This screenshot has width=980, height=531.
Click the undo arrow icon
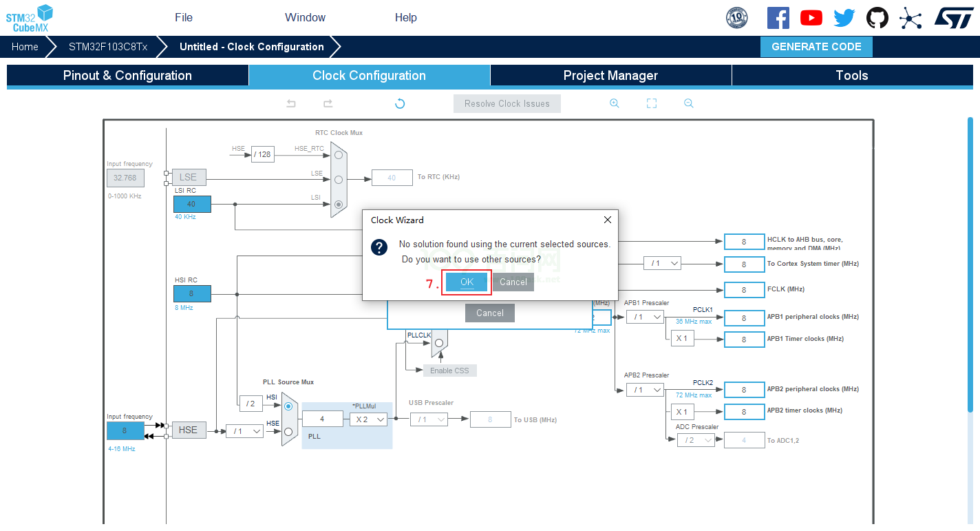pyautogui.click(x=291, y=103)
